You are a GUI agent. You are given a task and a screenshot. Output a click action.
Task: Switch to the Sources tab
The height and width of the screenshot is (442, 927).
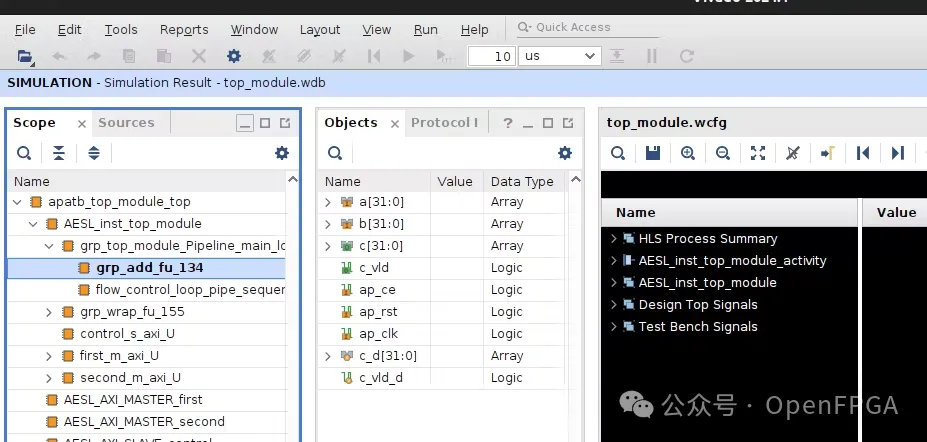(126, 123)
